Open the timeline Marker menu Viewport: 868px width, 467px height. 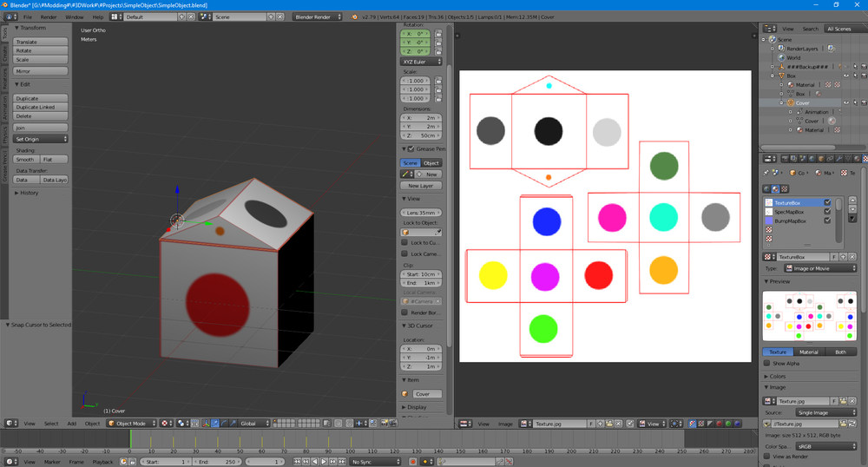point(52,462)
